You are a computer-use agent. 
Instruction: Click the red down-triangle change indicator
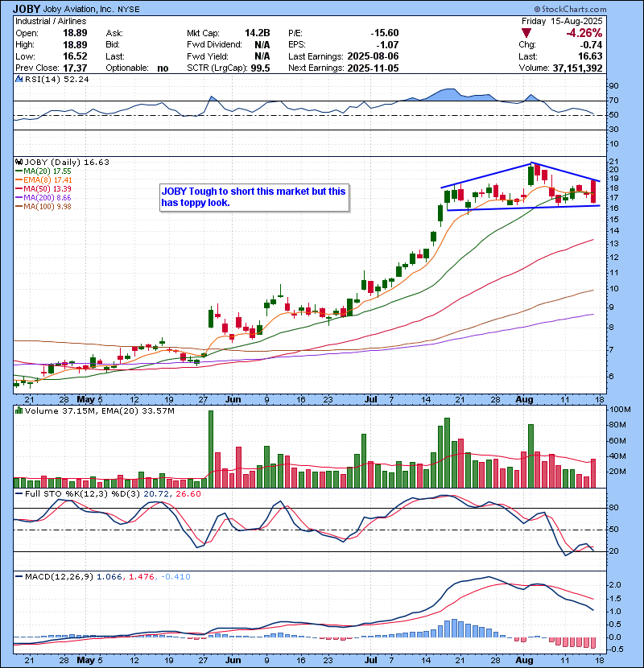[526, 33]
